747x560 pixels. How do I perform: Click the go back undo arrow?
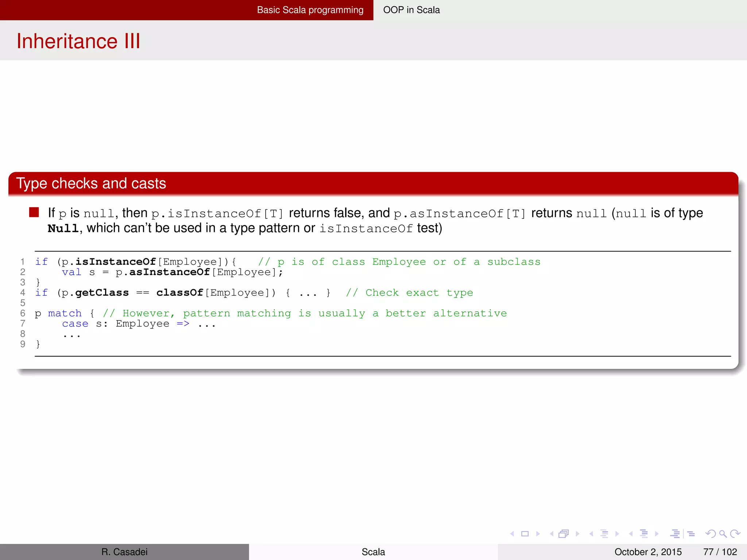point(710,534)
